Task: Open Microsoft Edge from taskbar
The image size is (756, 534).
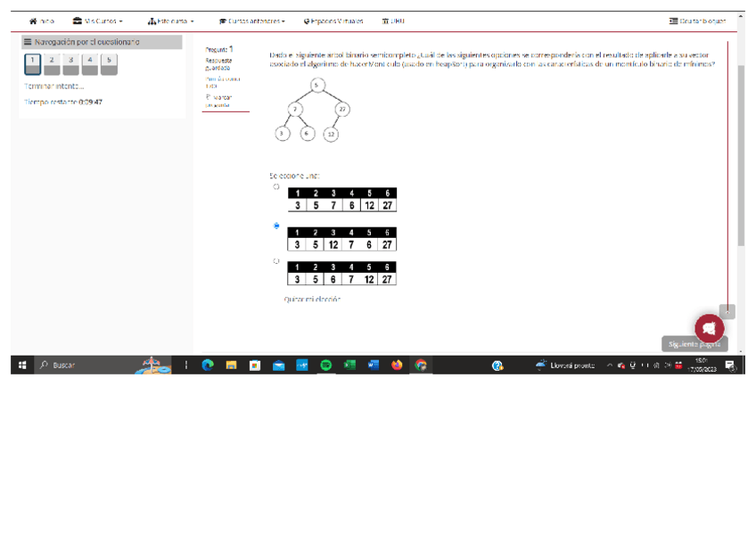Action: [208, 366]
